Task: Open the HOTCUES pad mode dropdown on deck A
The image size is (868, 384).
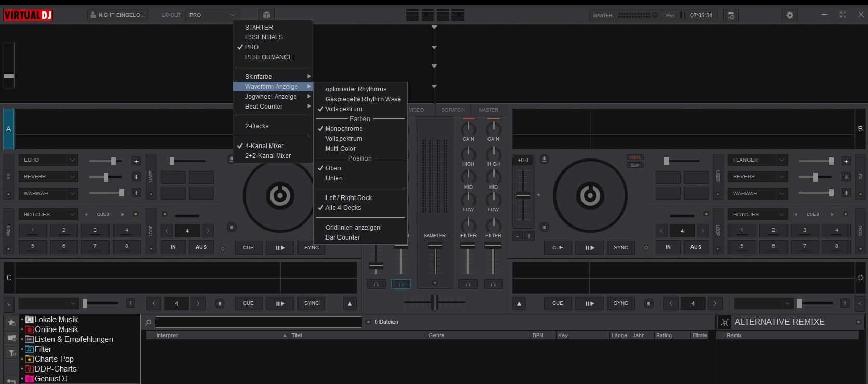Action: (x=48, y=215)
